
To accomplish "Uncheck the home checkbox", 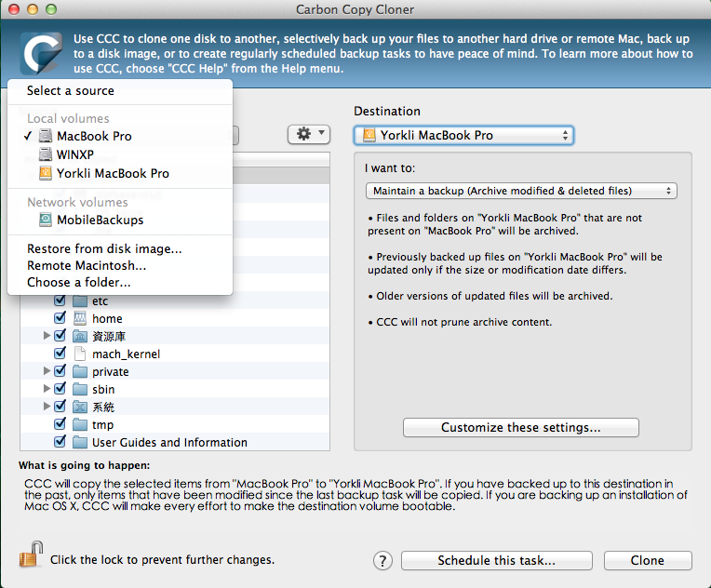I will [x=60, y=318].
